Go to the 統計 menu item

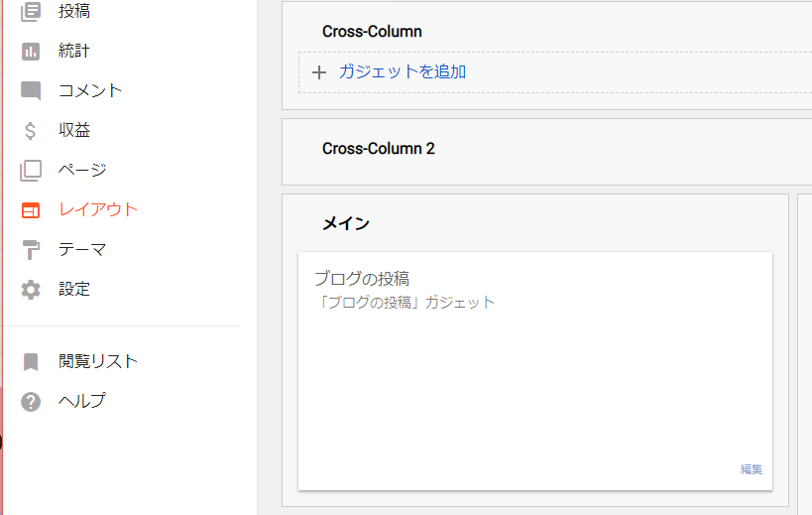pos(74,51)
